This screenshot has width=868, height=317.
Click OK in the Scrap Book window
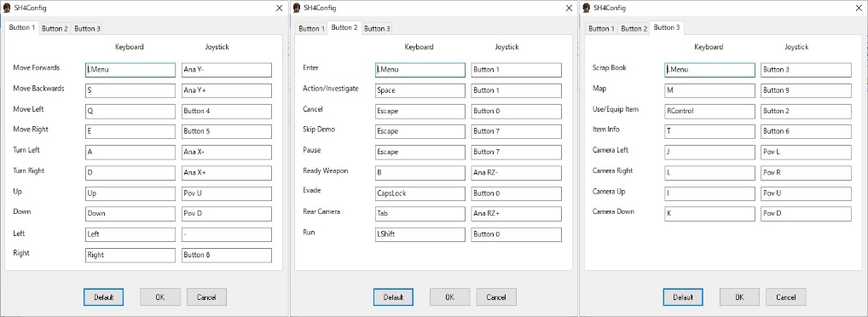739,297
